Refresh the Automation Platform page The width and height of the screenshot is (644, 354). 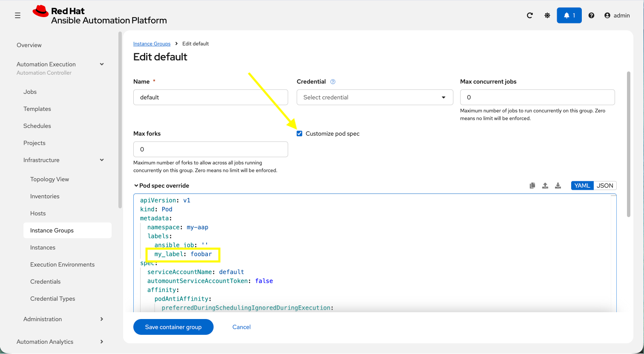(529, 15)
